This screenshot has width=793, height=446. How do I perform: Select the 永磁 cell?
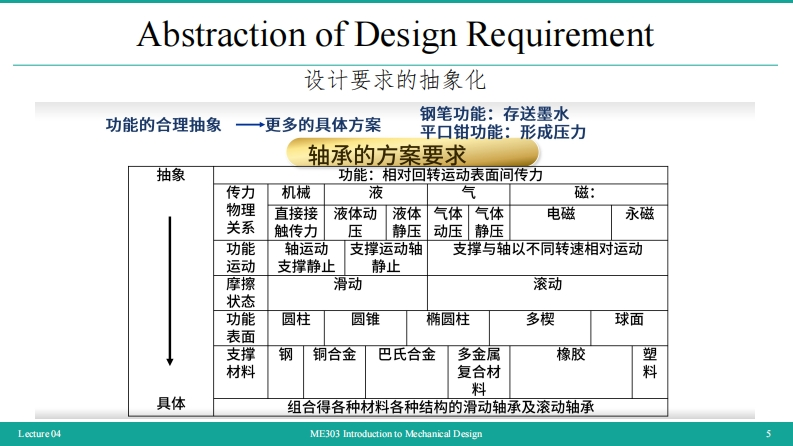pyautogui.click(x=639, y=213)
